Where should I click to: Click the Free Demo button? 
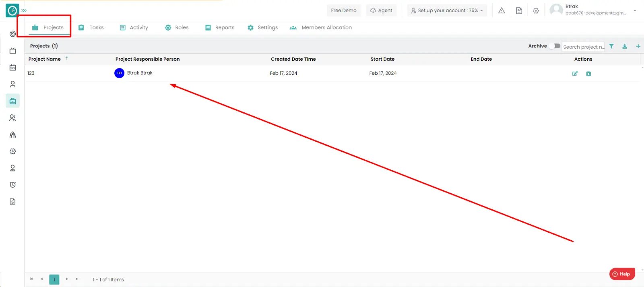(x=343, y=10)
